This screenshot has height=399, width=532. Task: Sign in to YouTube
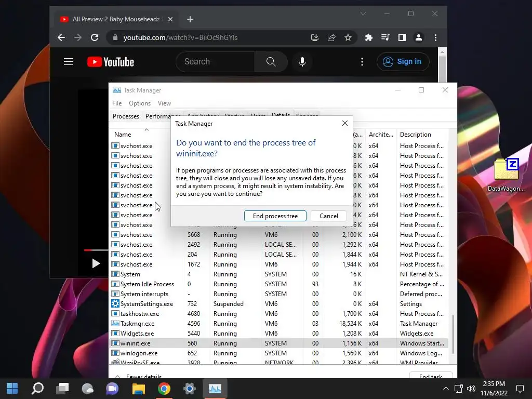click(x=403, y=62)
